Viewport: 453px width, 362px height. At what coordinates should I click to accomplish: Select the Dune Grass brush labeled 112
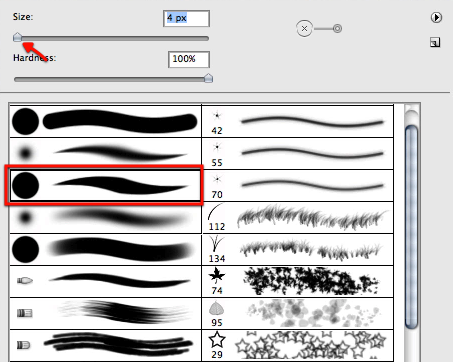tap(298, 217)
